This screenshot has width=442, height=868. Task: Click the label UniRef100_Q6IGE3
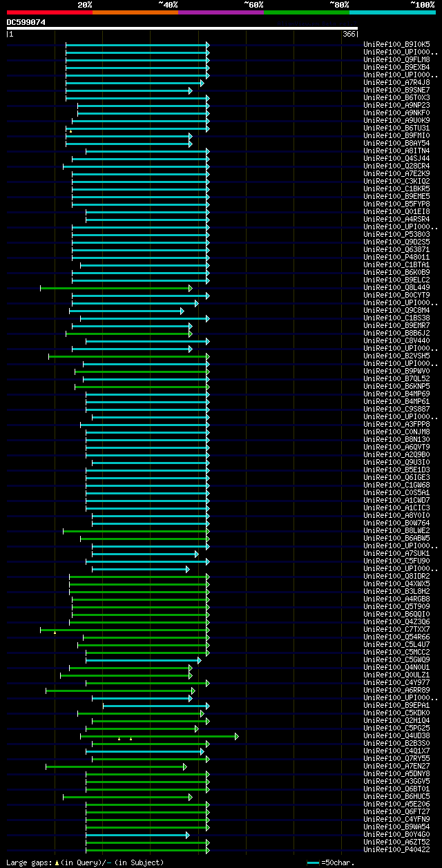point(396,477)
